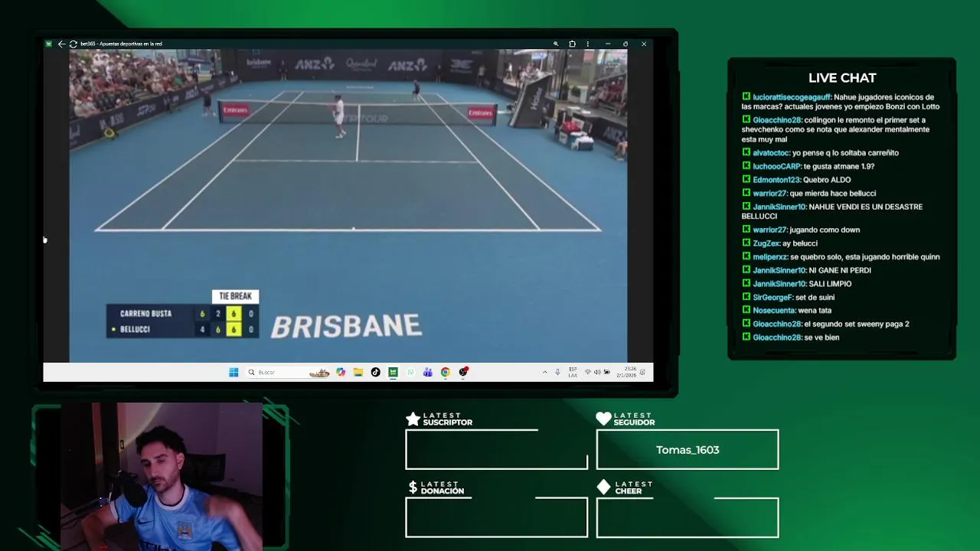Image resolution: width=980 pixels, height=551 pixels.
Task: Click the CARRENO BUSTA player name
Action: [x=145, y=314]
